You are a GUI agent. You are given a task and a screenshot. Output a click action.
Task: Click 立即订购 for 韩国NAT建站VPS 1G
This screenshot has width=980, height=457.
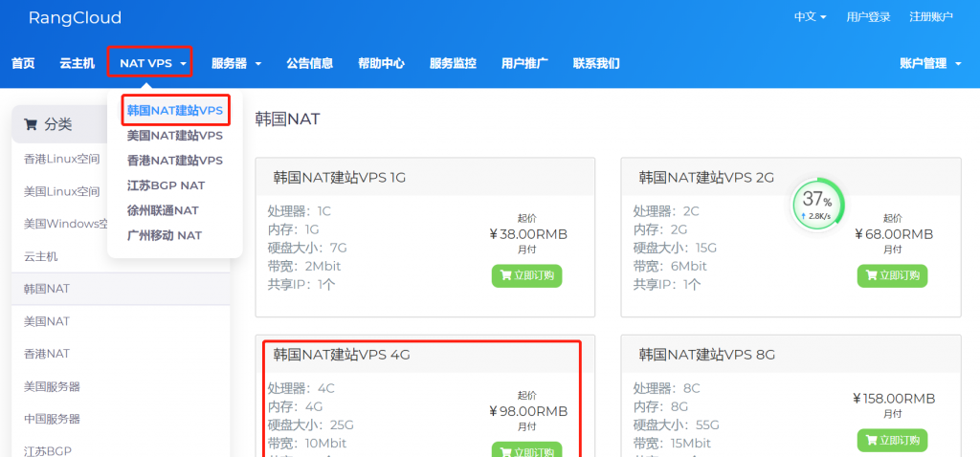pos(527,276)
